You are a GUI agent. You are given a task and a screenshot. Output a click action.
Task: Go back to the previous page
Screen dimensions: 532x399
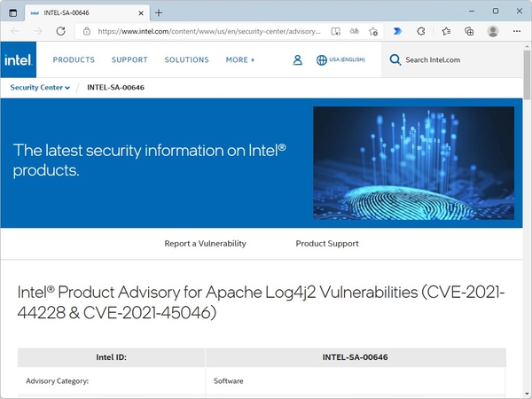(x=15, y=31)
